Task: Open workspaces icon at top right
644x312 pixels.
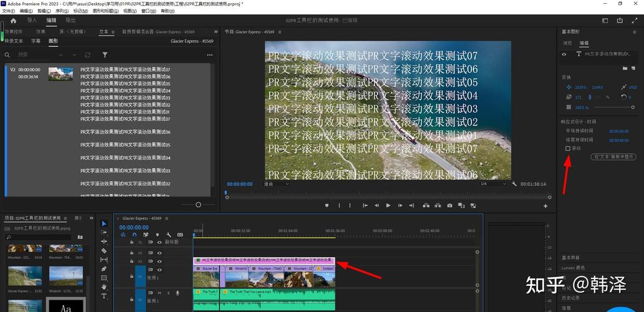Action: (x=605, y=21)
